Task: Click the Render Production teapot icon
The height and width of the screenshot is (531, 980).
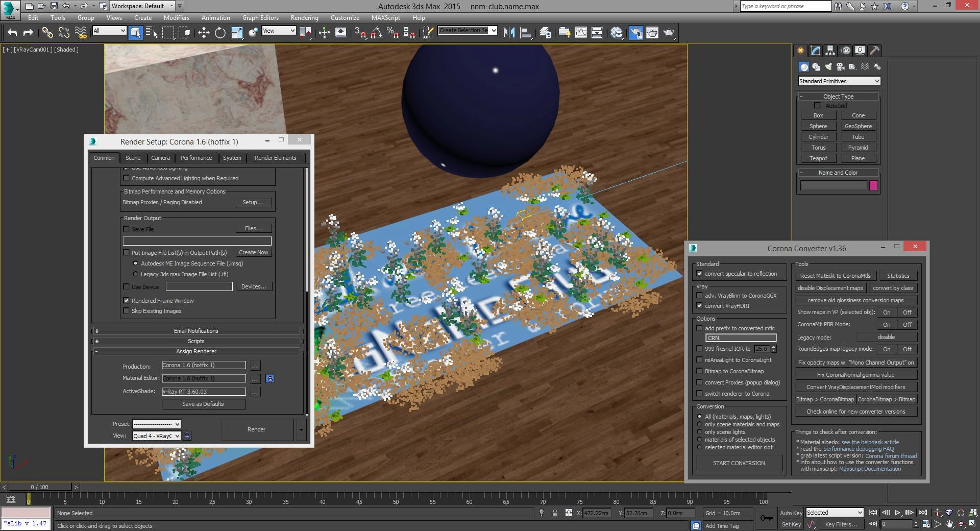Action: (669, 33)
